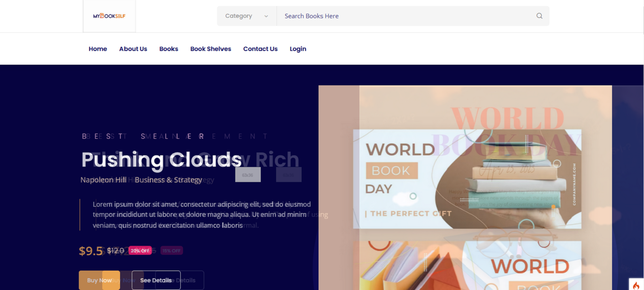Click the search magnifier icon
644x290 pixels.
point(539,16)
